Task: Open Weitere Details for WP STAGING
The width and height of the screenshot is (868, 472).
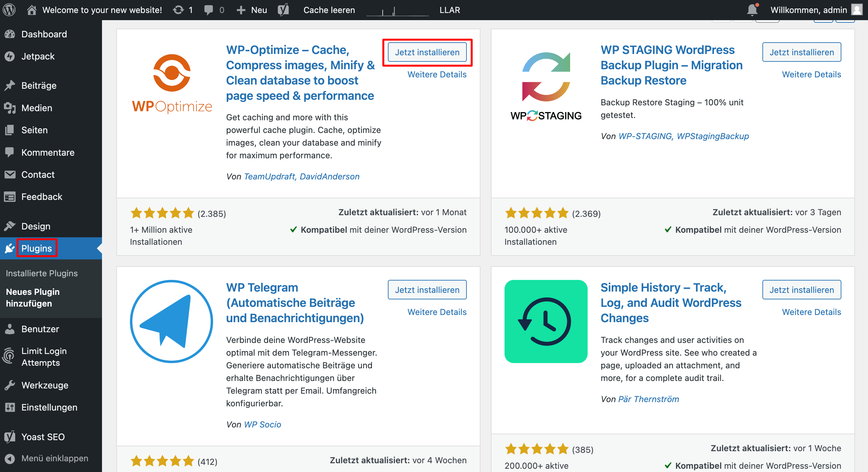Action: coord(812,74)
